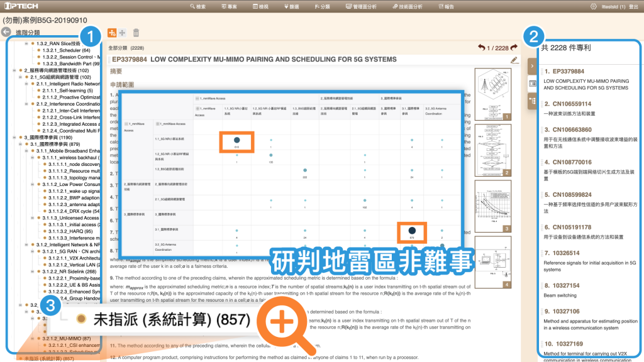The width and height of the screenshot is (644, 362).
Task: Collapse the 2.1.2_Interference Coordination node
Action: tap(26, 104)
